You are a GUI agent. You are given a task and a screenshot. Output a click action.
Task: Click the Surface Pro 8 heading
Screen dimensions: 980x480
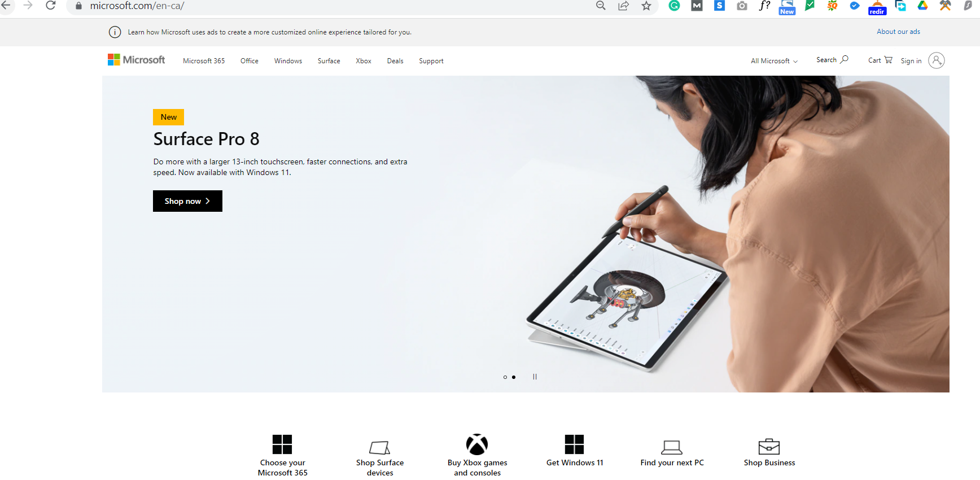[x=207, y=139]
